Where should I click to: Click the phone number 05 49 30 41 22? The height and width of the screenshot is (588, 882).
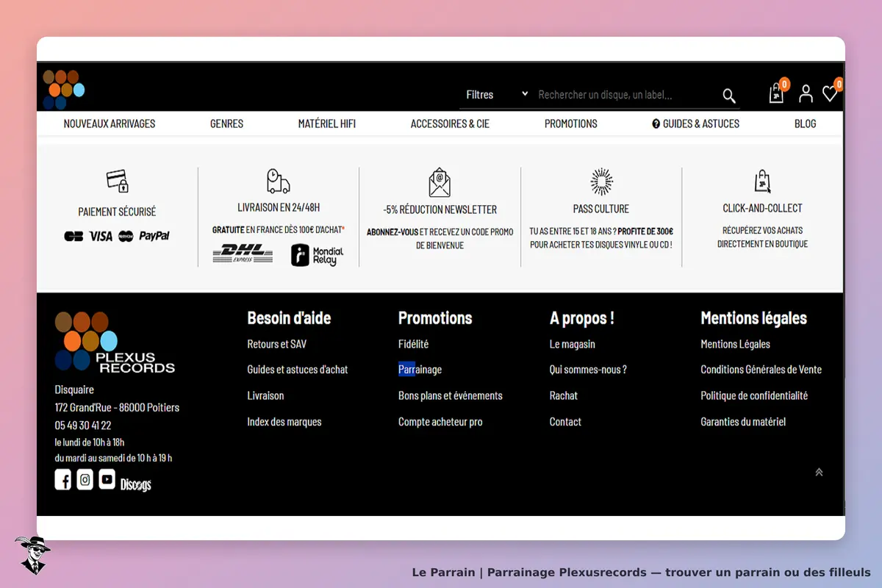83,425
